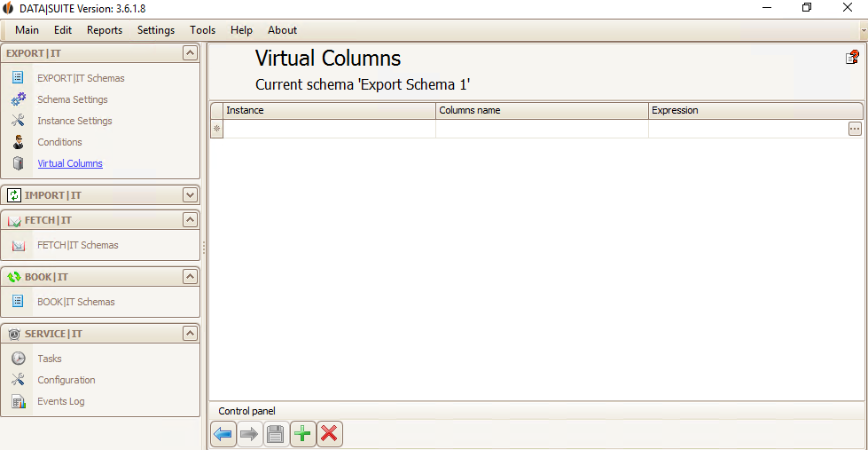
Task: Add a row with the green plus
Action: pos(303,434)
